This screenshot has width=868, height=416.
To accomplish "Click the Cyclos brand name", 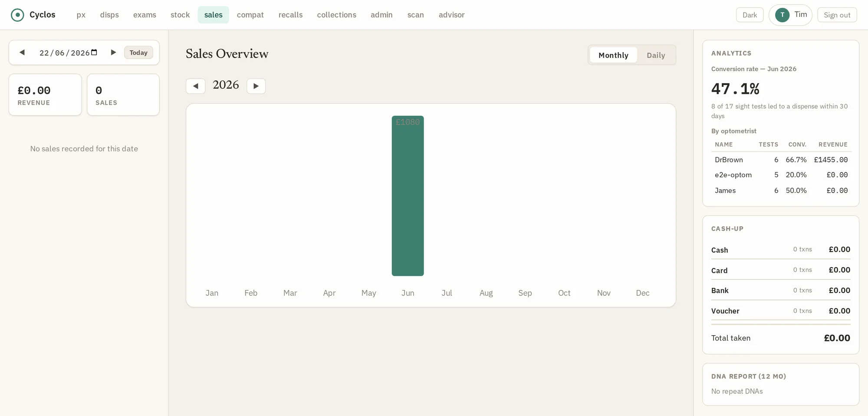I will pos(43,15).
